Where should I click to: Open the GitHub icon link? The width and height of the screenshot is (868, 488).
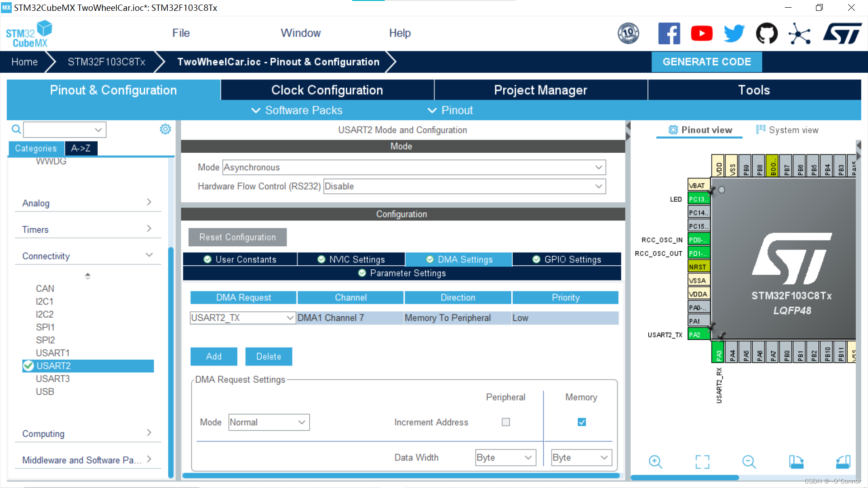click(x=767, y=33)
